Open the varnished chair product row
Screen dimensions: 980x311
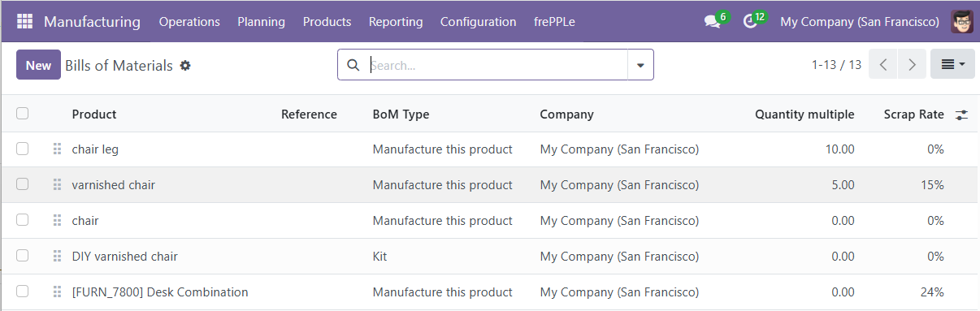[114, 185]
